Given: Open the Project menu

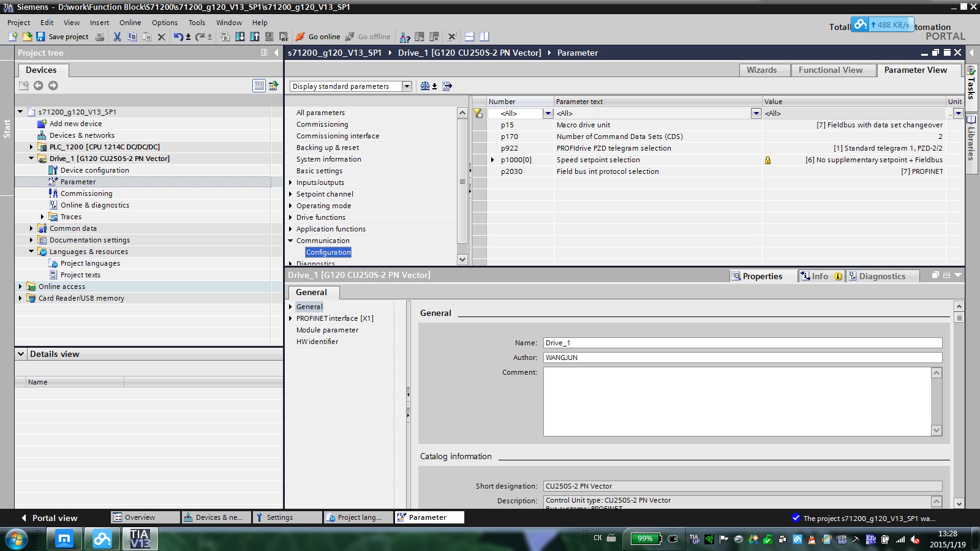Looking at the screenshot, I should click(x=18, y=23).
